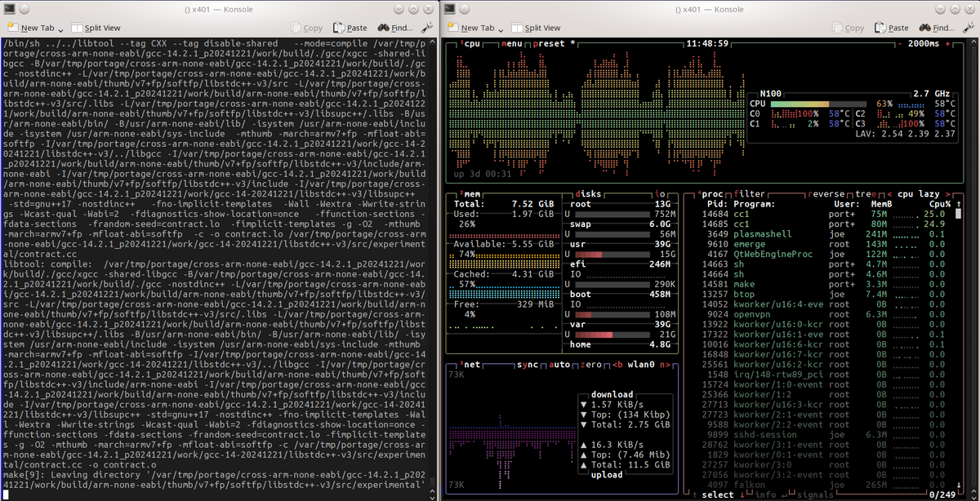Open Find in left Konsole toolbar

[x=395, y=28]
